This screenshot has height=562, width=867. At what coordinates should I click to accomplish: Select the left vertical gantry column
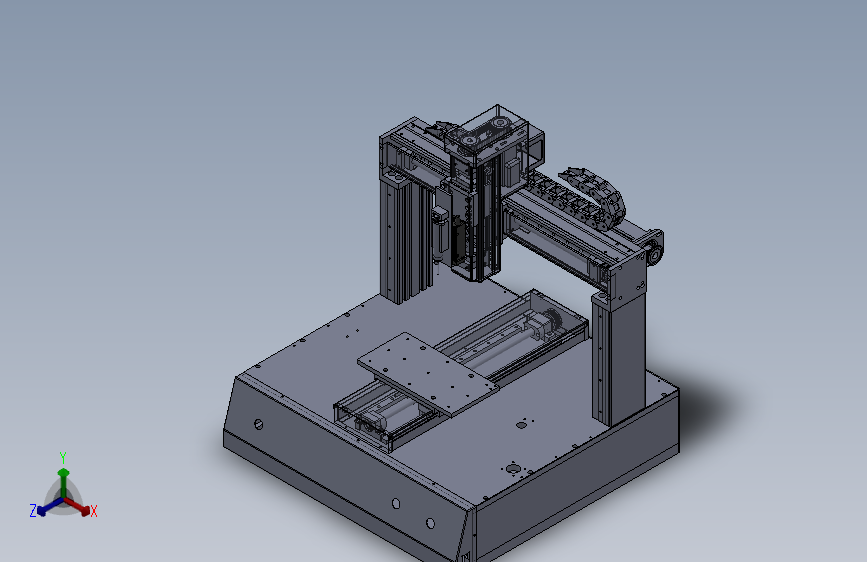coord(404,238)
